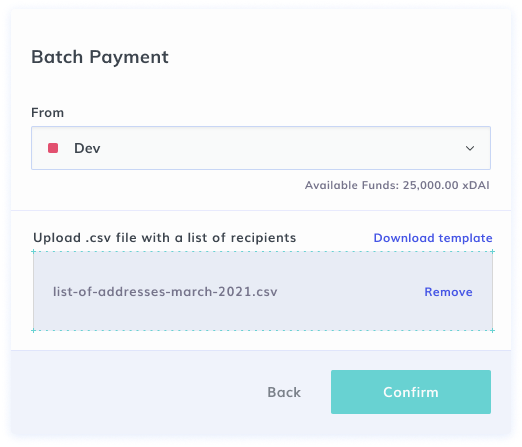The image size is (522, 447).
Task: Click the xDAI currency unit text
Action: 476,185
